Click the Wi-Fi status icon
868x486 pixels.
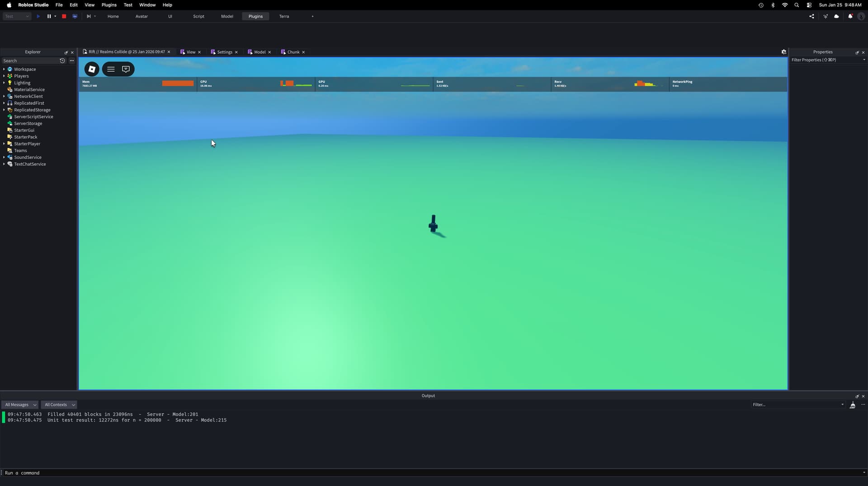[785, 5]
